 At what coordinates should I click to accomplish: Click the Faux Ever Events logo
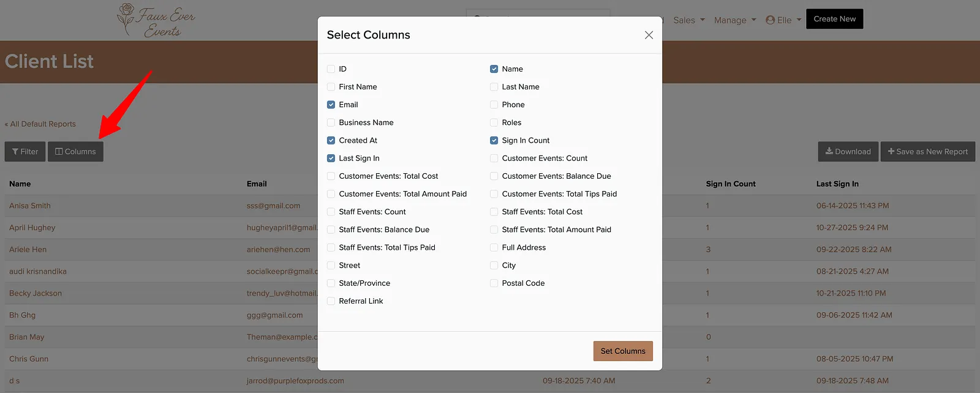coord(156,20)
